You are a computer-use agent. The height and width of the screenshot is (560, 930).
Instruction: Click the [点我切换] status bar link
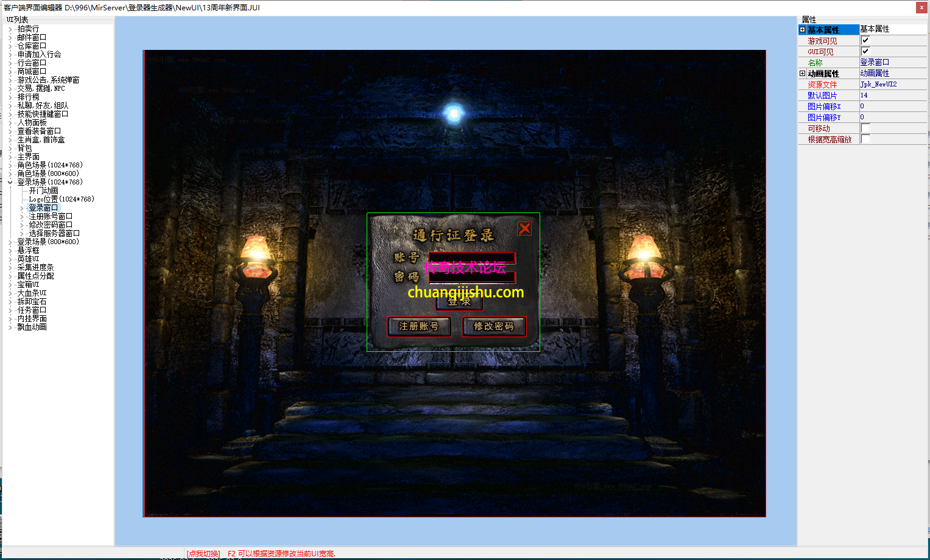[203, 553]
